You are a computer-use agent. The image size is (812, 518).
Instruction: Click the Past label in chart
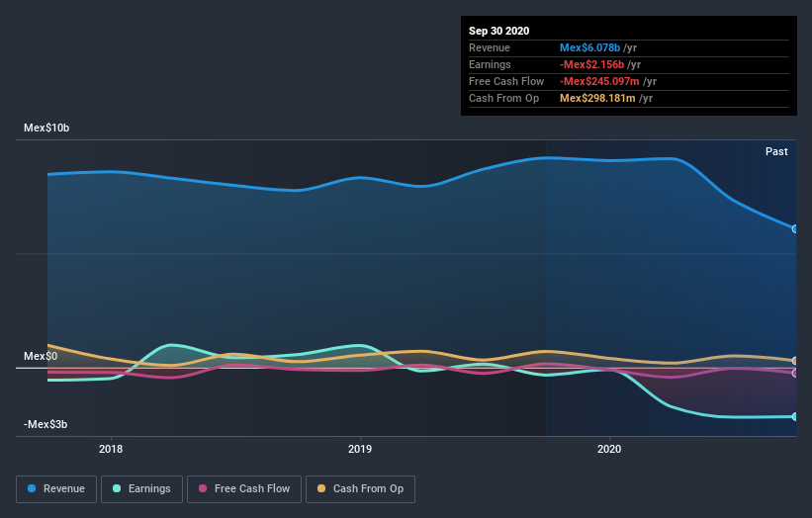[776, 151]
